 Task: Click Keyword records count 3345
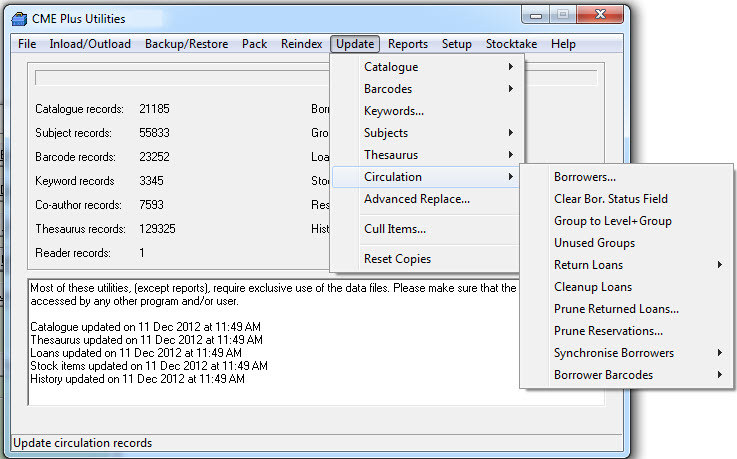(x=151, y=181)
